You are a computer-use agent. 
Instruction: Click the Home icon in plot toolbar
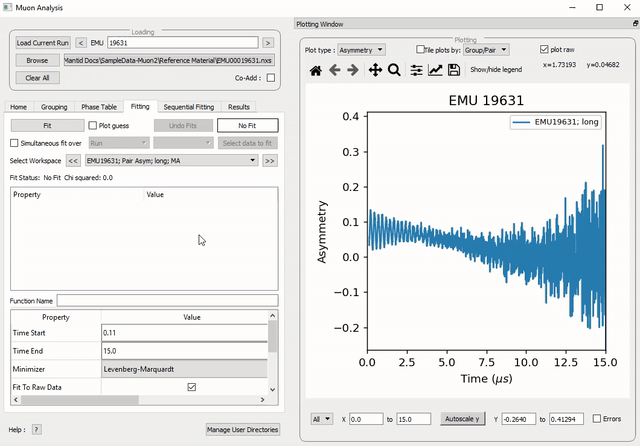316,70
